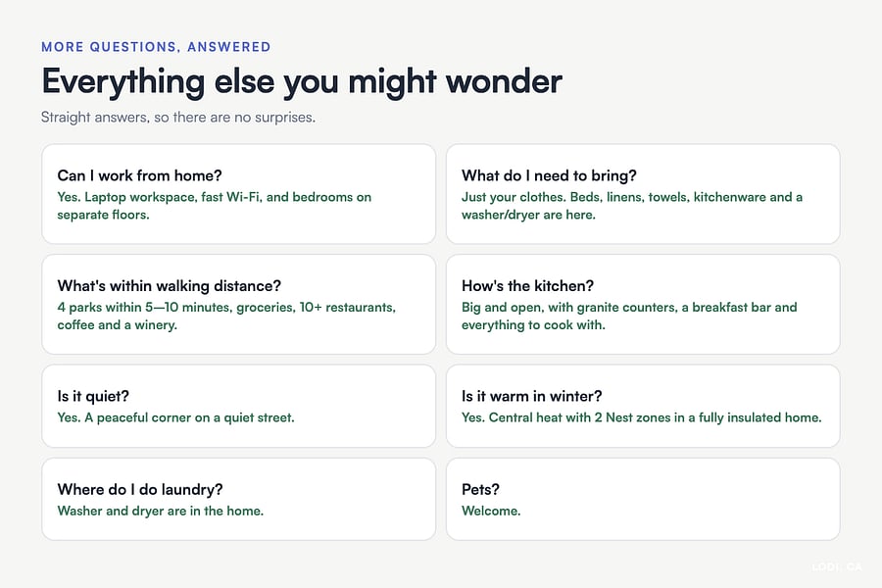Screen dimensions: 882x588
Task: Click the question "Is it quiet?"
Action: (x=93, y=396)
